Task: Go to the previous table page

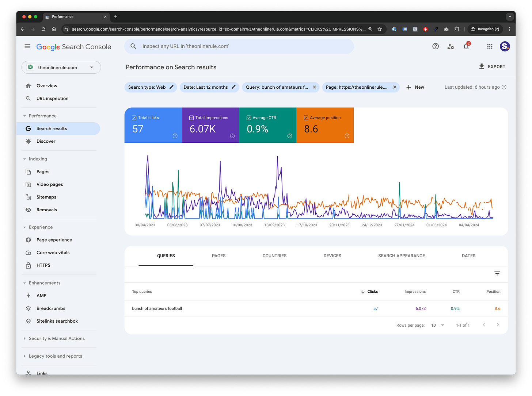Action: pos(484,325)
